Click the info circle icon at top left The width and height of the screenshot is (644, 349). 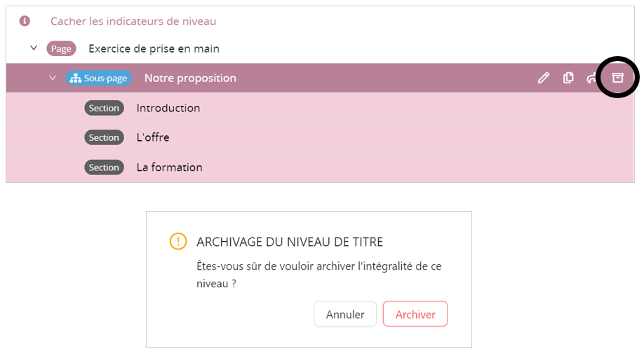pyautogui.click(x=25, y=21)
